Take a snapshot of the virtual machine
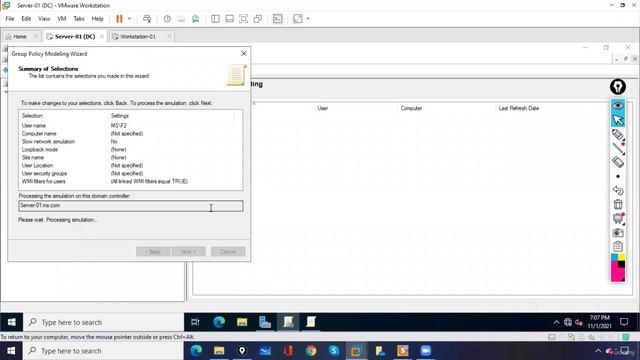The height and width of the screenshot is (360, 640). (x=167, y=19)
